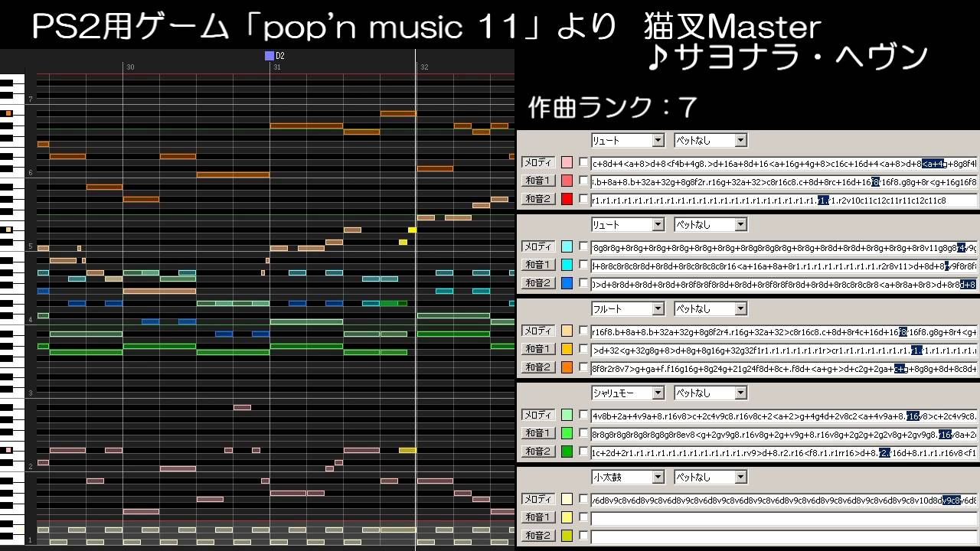Click the olive yellow 小太鼓 和音2 swatch
Screen dimensions: 980x551
pos(567,536)
